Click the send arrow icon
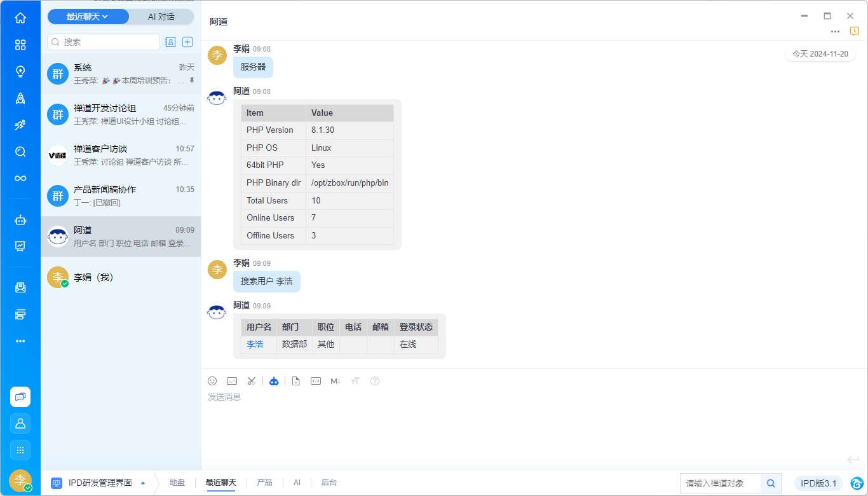This screenshot has width=868, height=496. pos(853,460)
